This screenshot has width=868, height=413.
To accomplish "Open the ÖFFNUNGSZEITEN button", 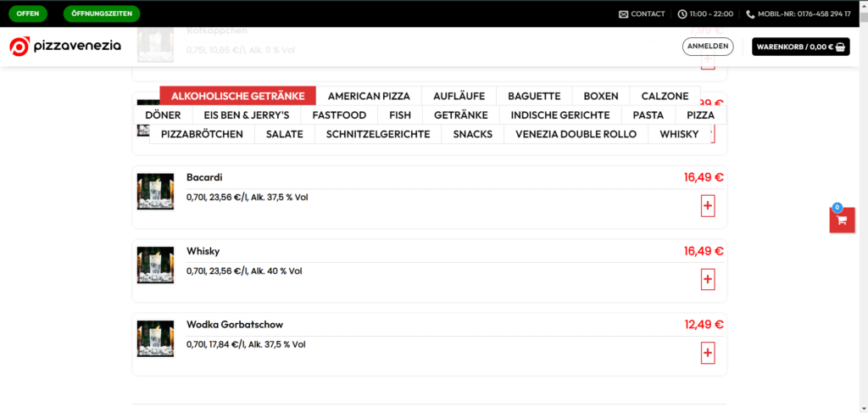I will click(102, 14).
